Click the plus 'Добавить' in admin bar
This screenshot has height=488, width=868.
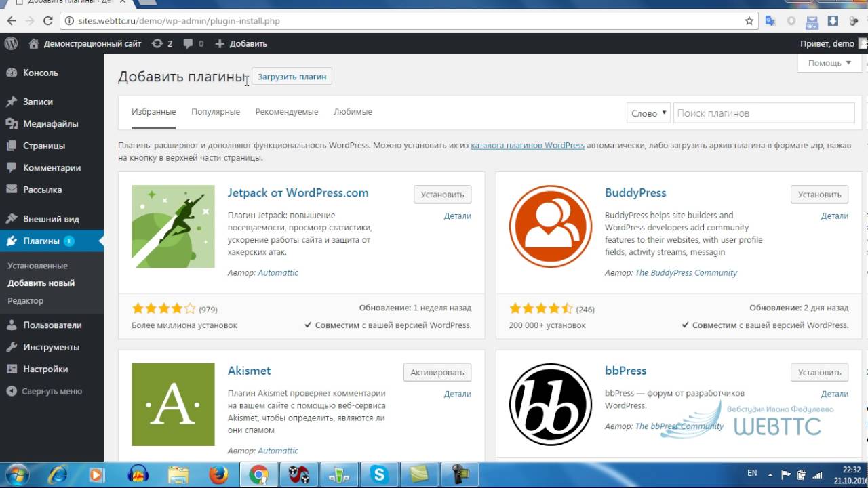click(x=241, y=43)
